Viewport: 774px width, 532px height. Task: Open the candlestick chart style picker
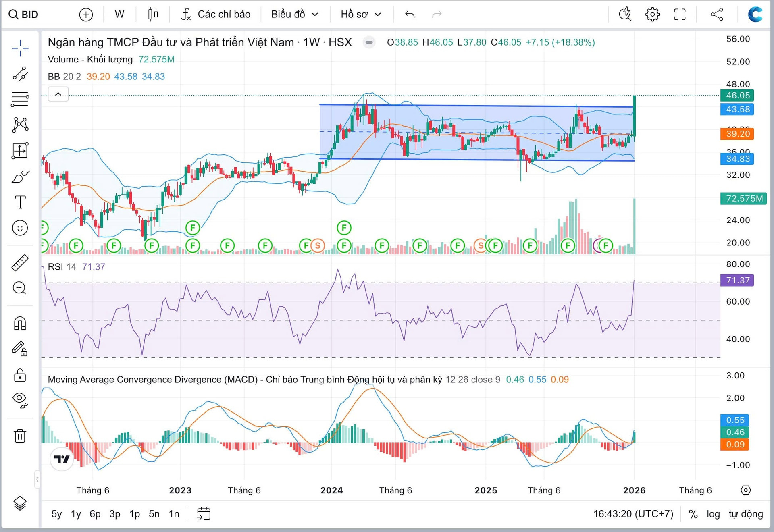(153, 15)
